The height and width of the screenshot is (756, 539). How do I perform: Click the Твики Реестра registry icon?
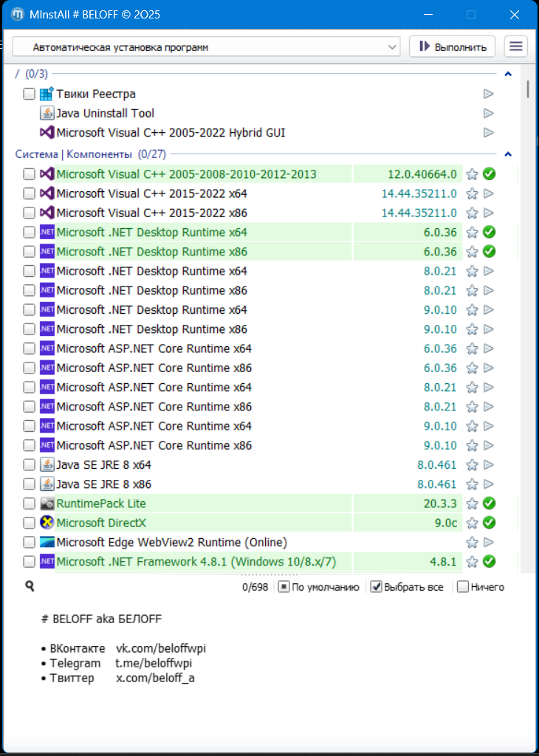tap(47, 94)
